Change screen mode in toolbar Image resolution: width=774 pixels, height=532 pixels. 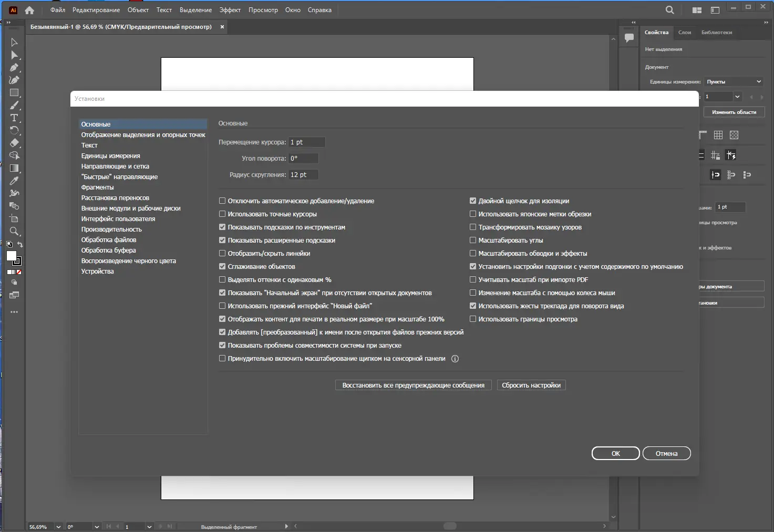click(x=14, y=295)
